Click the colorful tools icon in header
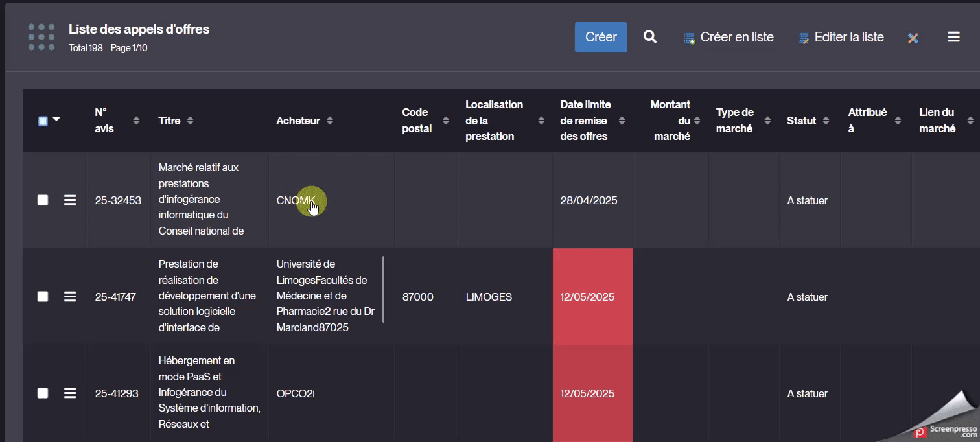The width and height of the screenshot is (980, 442). tap(913, 38)
